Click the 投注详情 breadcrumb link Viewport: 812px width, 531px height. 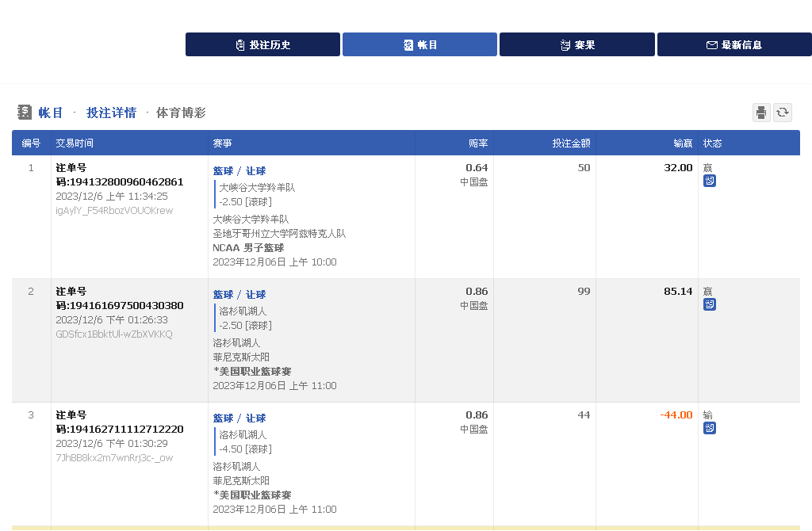[x=111, y=113]
